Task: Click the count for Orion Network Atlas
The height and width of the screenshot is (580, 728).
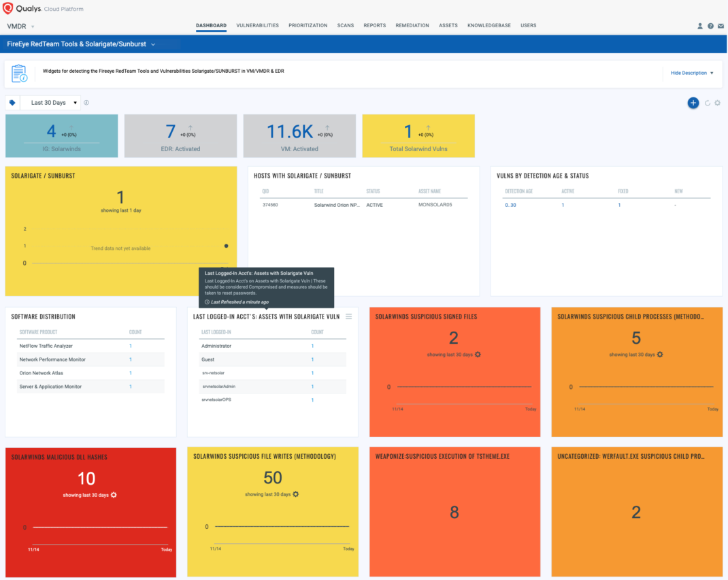Action: coord(131,373)
